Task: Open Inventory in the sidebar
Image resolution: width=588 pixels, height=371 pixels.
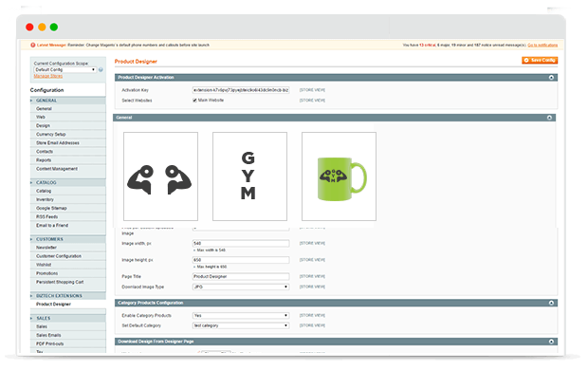Action: 45,199
